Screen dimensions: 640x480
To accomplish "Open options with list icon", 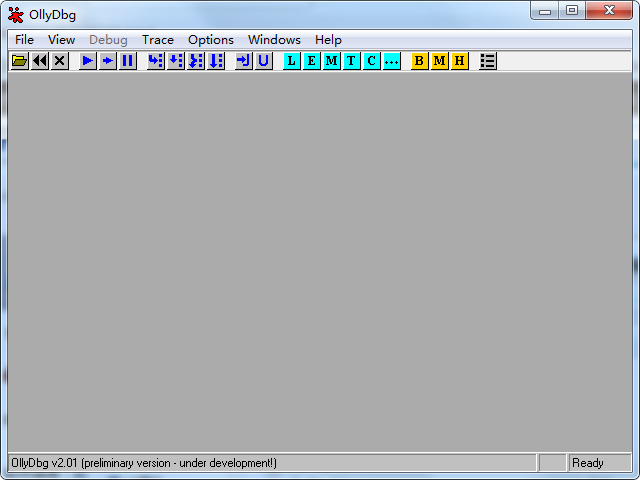I will (488, 61).
